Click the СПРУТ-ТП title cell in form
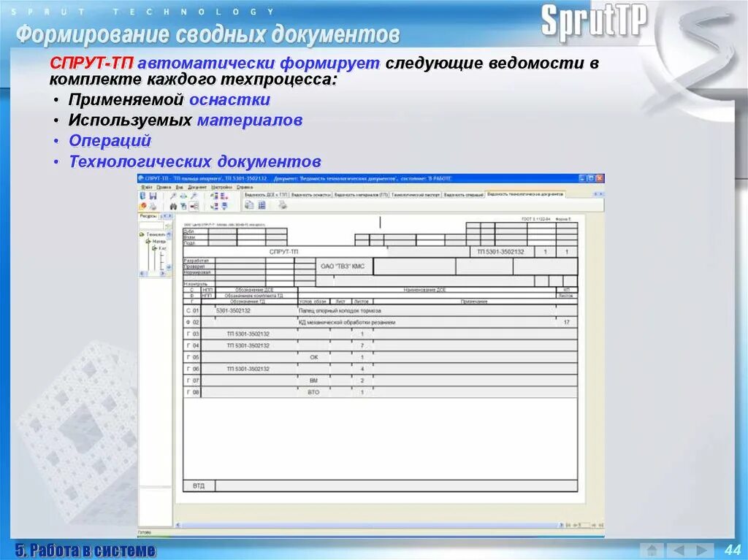Screen dimensions: 748x560 pos(284,252)
